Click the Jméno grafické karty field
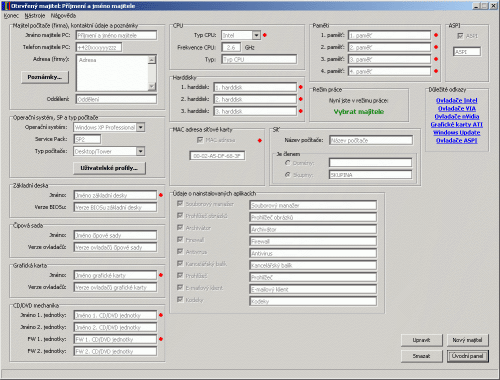Viewport: 500px width, 380px height. click(115, 275)
